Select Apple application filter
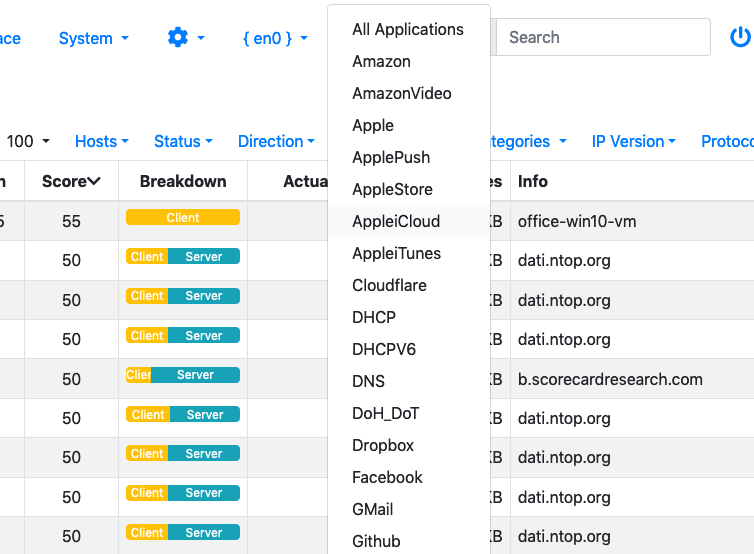The image size is (754, 554). [409, 126]
